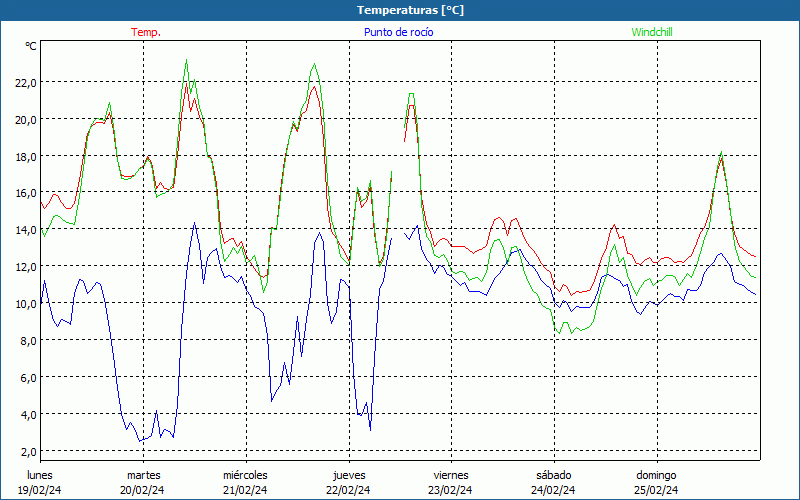800x500 pixels.
Task: Click the 'Temperaturas [°C]' chart title
Action: coord(410,10)
